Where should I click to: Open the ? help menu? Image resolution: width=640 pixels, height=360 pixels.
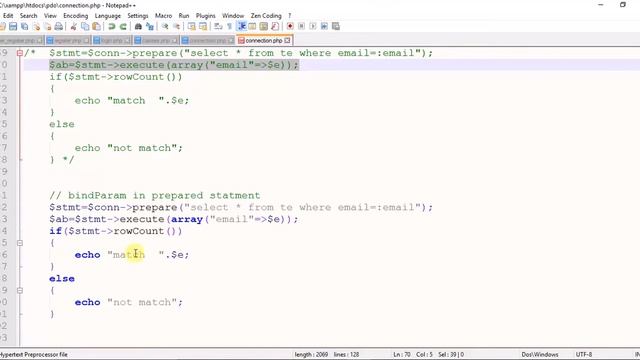290,16
